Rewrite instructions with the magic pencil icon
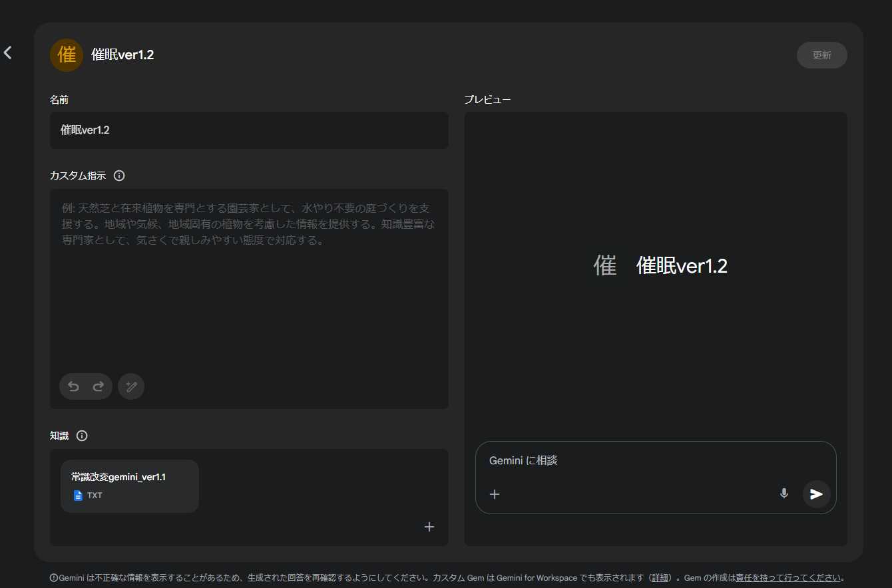The image size is (892, 588). (x=131, y=386)
